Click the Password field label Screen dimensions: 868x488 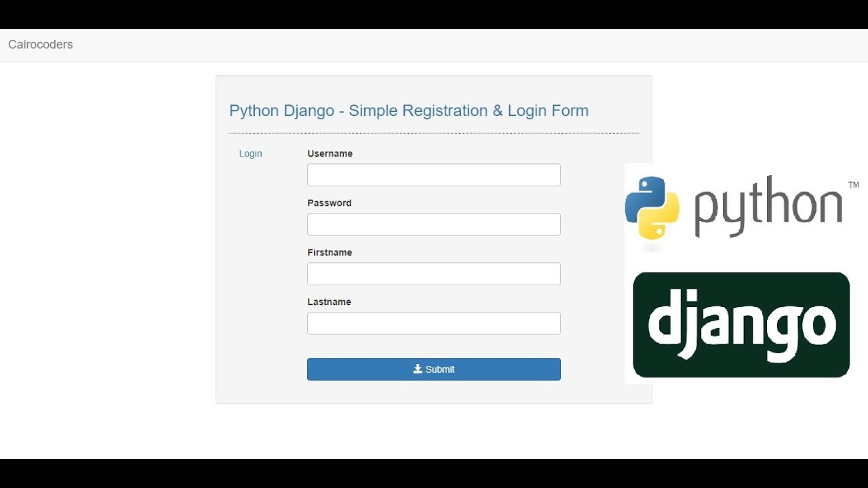[330, 203]
